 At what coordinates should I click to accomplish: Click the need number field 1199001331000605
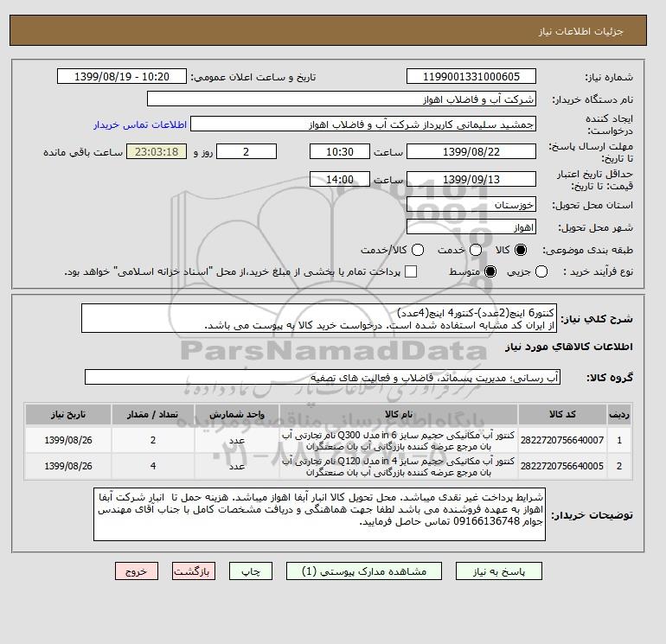click(471, 77)
